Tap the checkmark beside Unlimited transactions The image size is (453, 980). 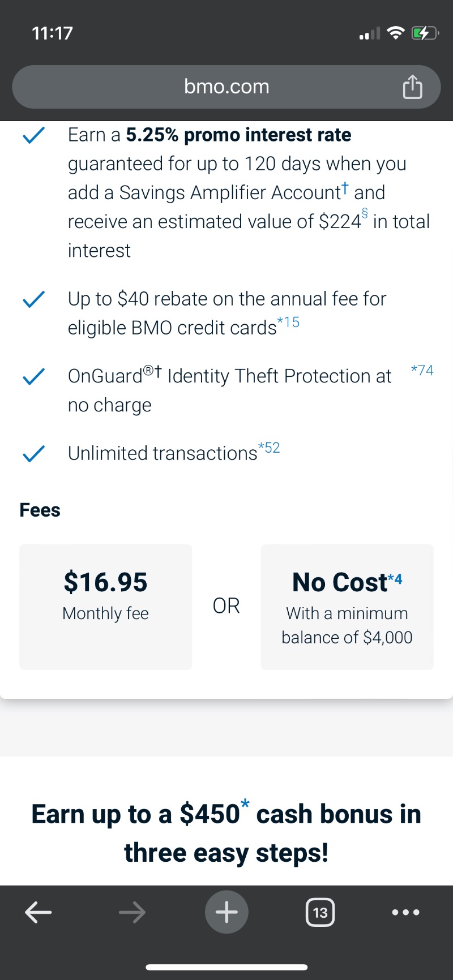point(33,453)
